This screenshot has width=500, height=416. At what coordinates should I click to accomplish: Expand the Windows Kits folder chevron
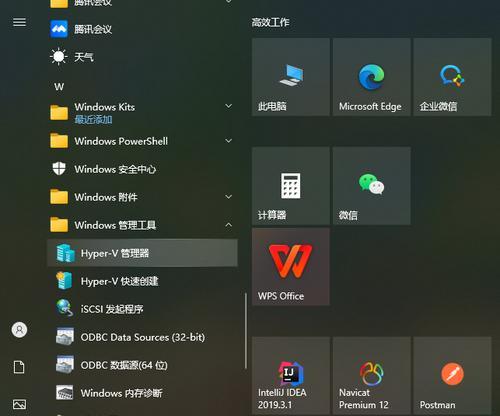(229, 106)
